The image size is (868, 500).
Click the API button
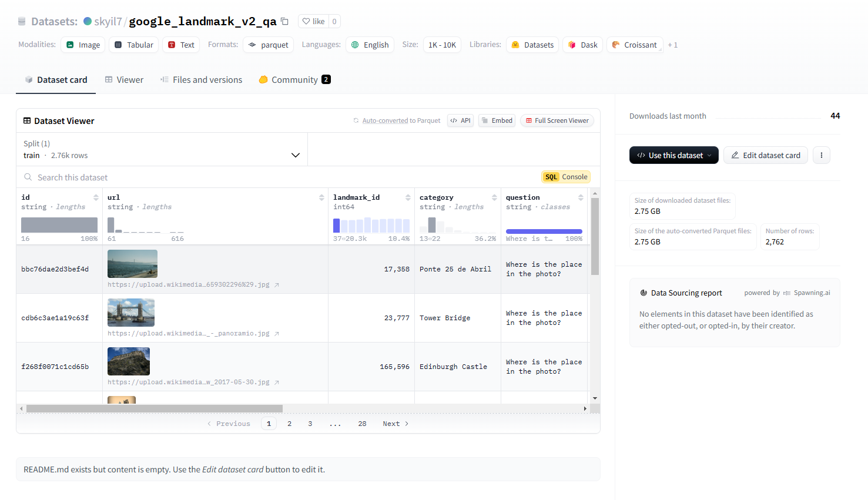460,120
